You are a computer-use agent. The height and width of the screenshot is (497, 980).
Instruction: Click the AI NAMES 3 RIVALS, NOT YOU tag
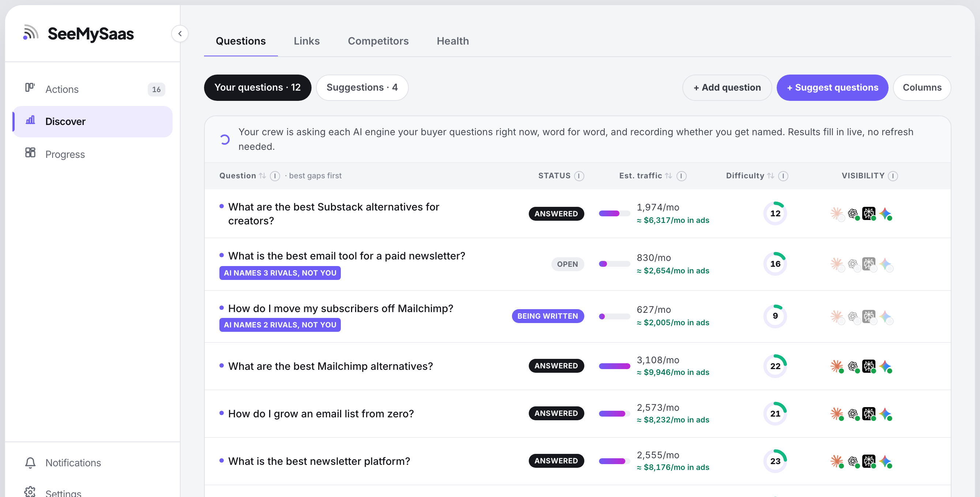pos(280,273)
